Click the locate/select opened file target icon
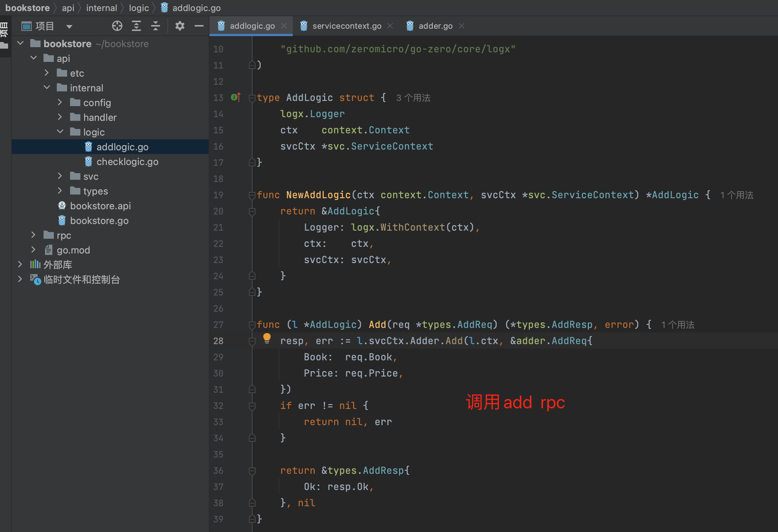 117,26
